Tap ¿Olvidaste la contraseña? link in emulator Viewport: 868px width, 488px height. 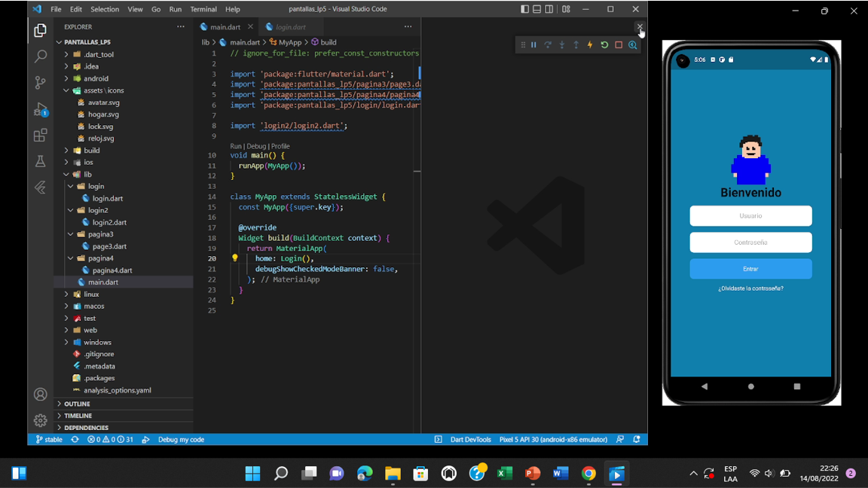pos(750,288)
